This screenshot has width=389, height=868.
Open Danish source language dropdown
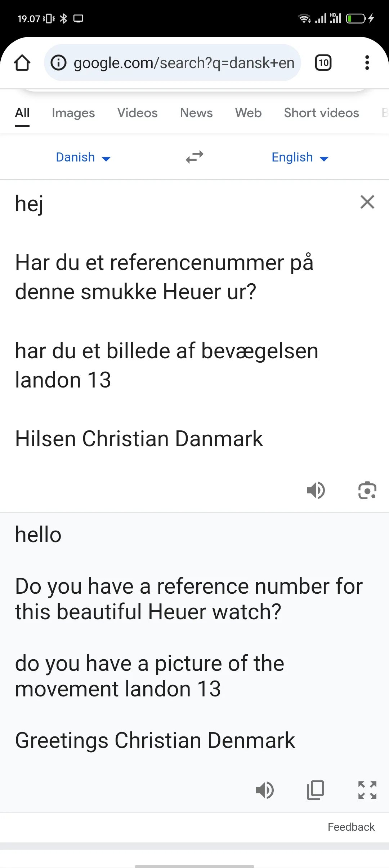click(83, 158)
